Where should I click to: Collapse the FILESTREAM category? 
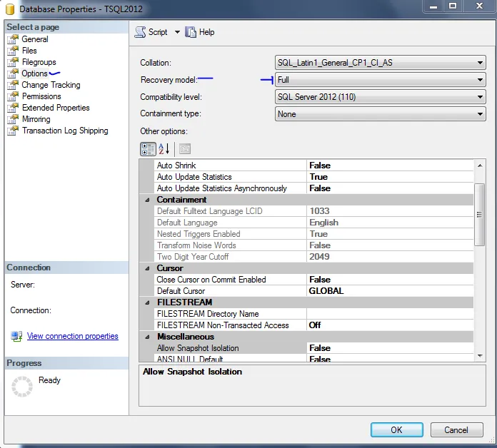pyautogui.click(x=147, y=302)
